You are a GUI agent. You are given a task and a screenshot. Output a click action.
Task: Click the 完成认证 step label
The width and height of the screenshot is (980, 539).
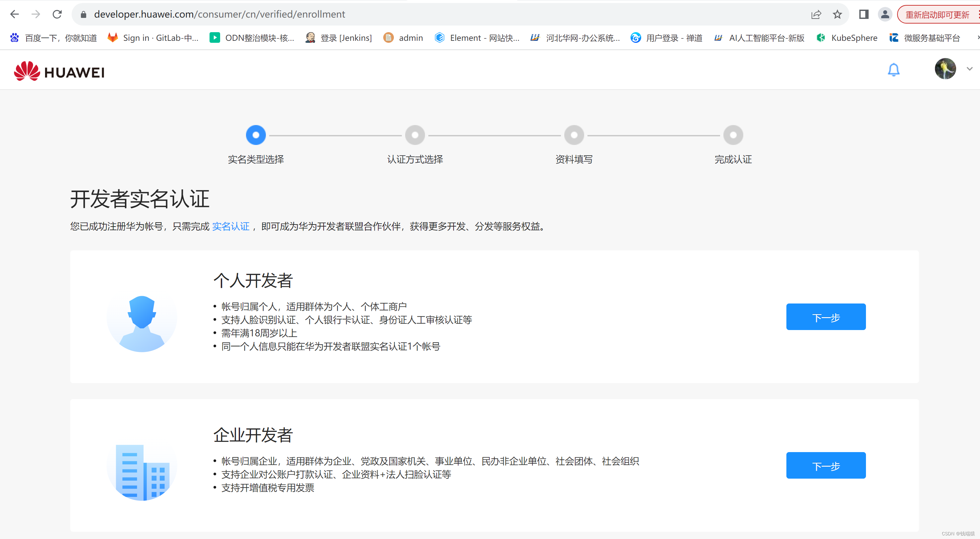[x=733, y=160]
